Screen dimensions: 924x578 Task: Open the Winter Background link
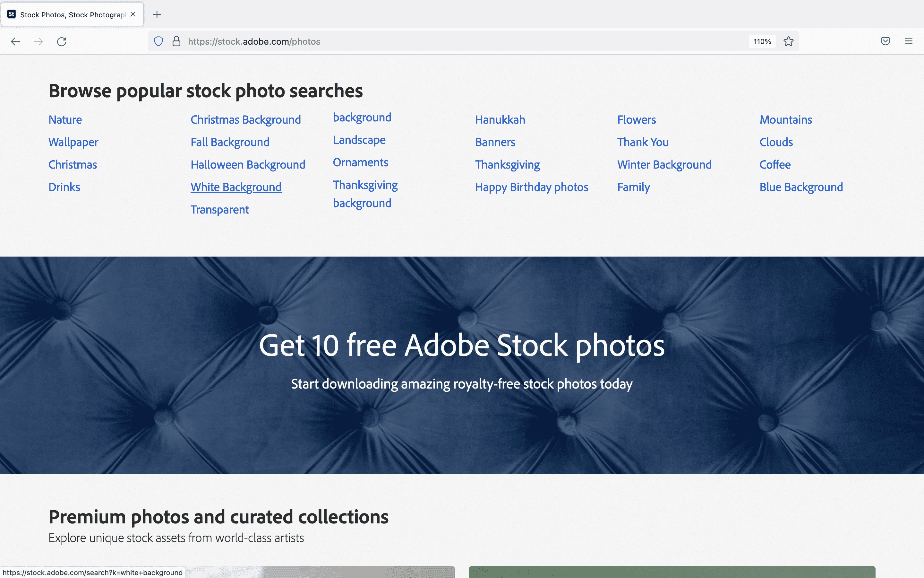click(664, 165)
